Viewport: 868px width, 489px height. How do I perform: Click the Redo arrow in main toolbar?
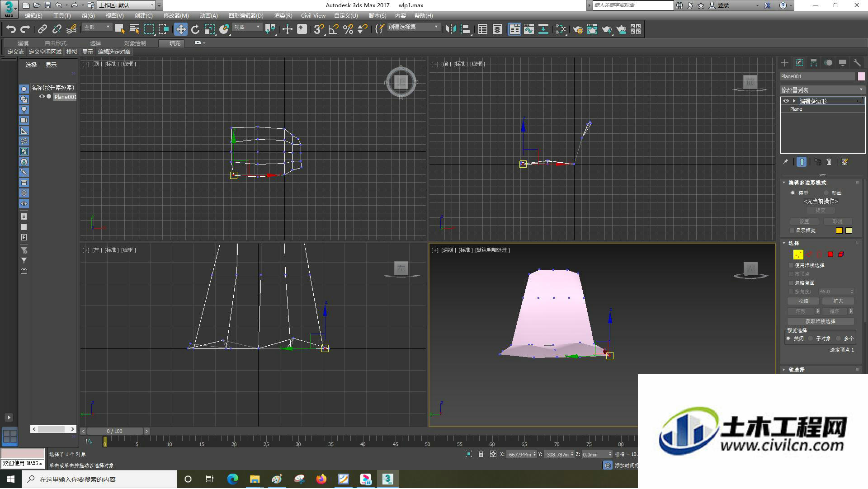pos(25,29)
